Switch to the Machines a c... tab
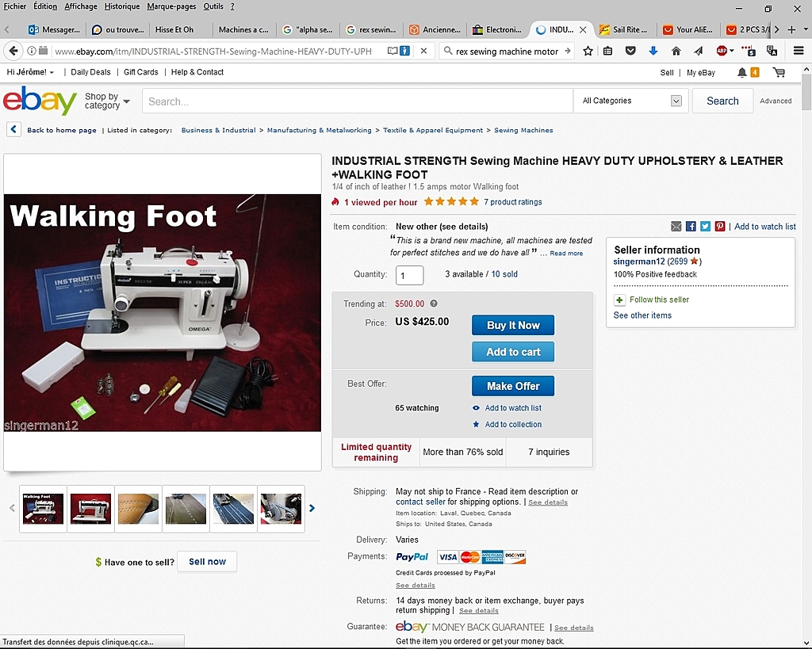 click(x=243, y=29)
